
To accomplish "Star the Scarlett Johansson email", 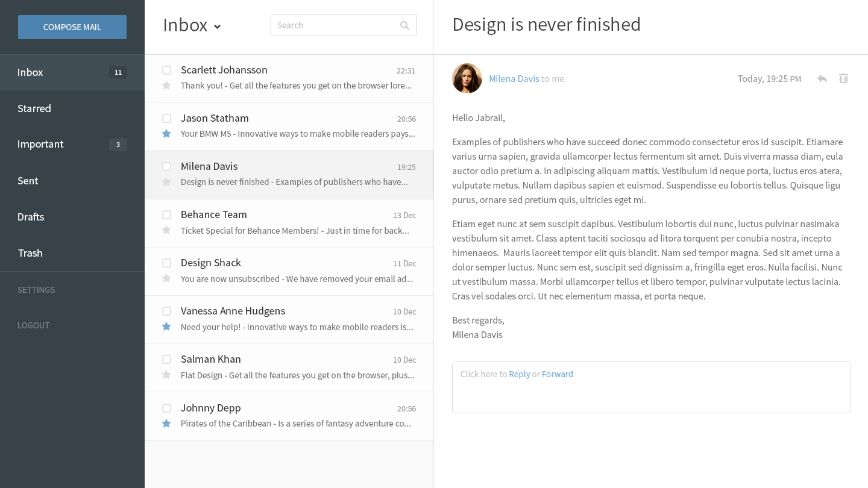I will pos(166,86).
